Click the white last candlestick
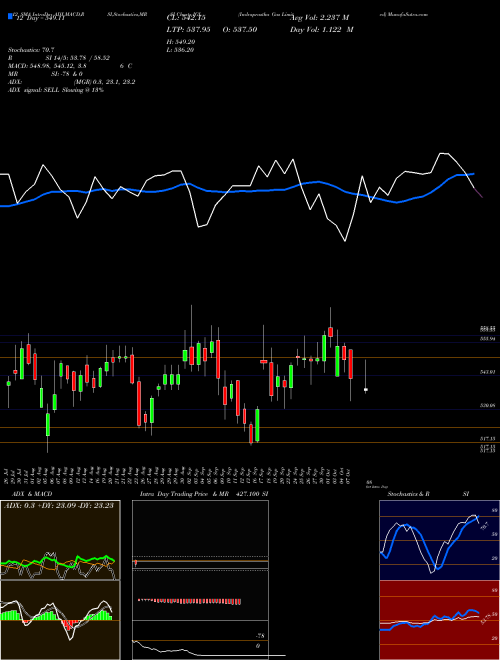Image resolution: width=500 pixels, height=660 pixels. [366, 390]
